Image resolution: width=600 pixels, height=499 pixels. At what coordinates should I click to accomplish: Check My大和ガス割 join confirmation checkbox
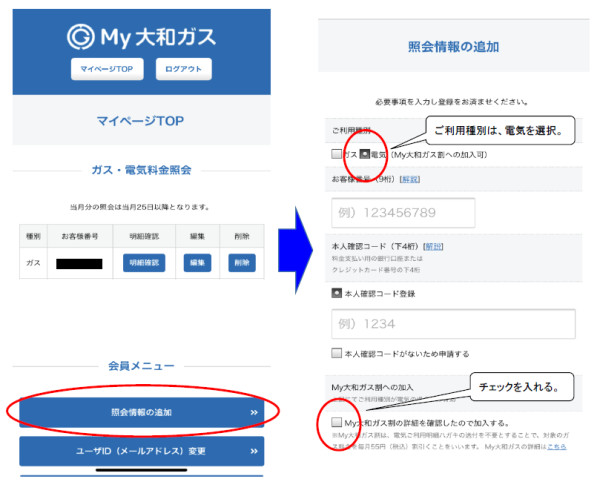click(x=336, y=422)
